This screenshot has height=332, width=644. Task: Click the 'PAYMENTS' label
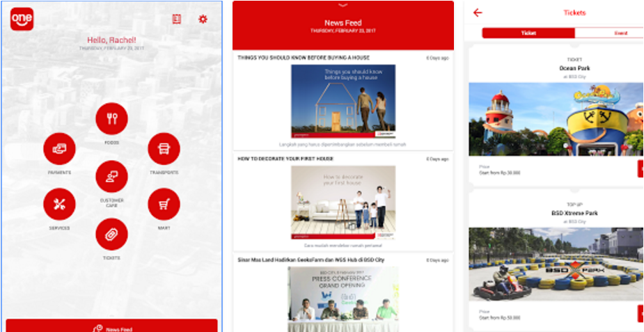click(60, 173)
